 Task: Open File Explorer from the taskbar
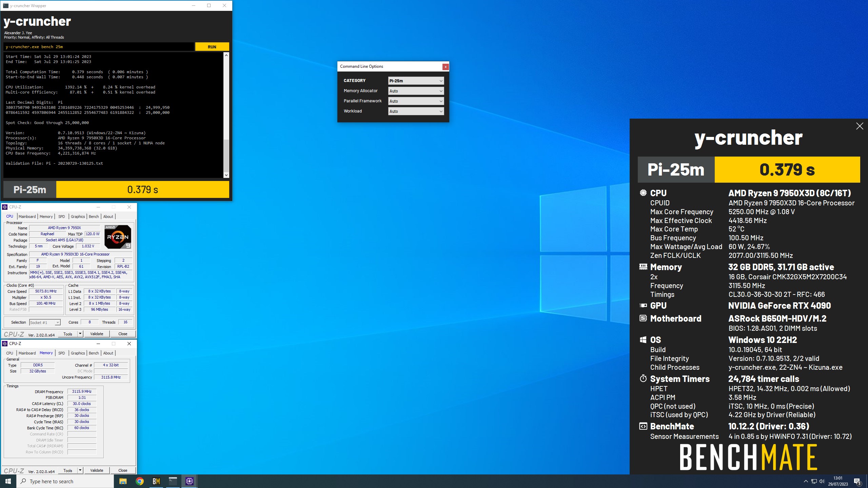click(123, 481)
